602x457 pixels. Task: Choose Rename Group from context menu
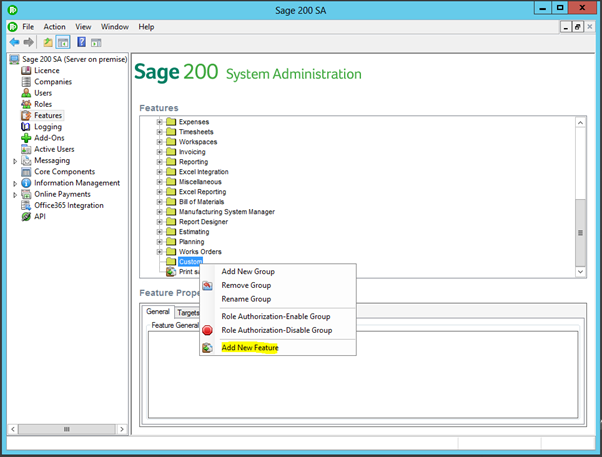pos(278,299)
